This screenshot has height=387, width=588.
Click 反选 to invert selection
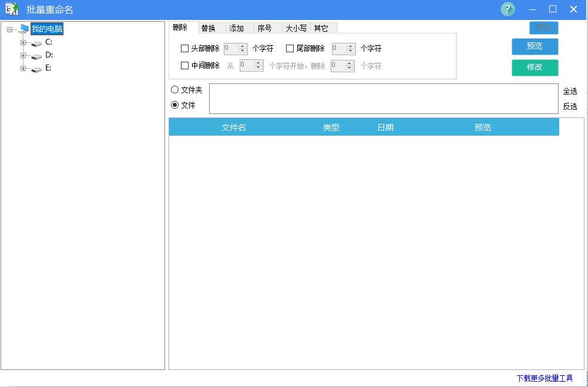(x=570, y=106)
